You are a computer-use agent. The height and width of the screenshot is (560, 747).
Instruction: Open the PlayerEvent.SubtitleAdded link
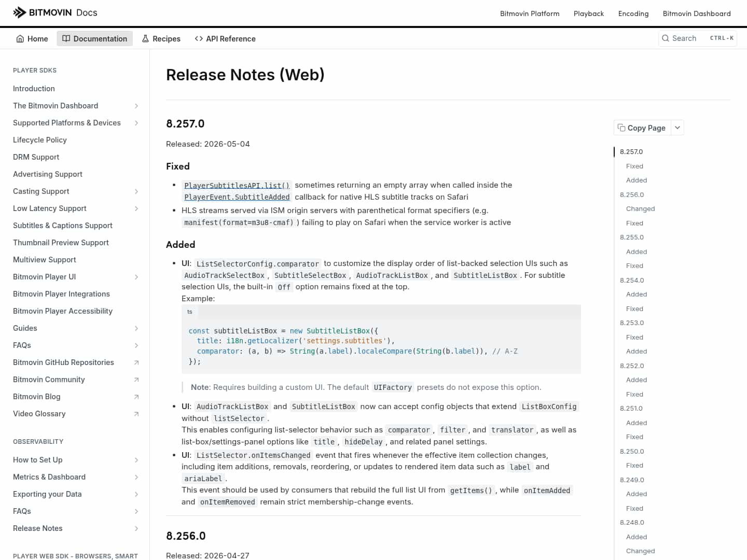(x=237, y=197)
